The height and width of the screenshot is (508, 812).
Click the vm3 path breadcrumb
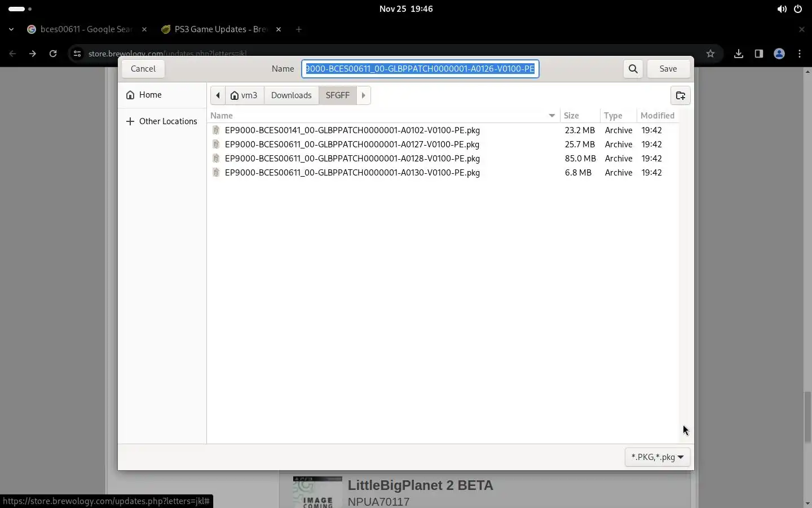coord(244,95)
